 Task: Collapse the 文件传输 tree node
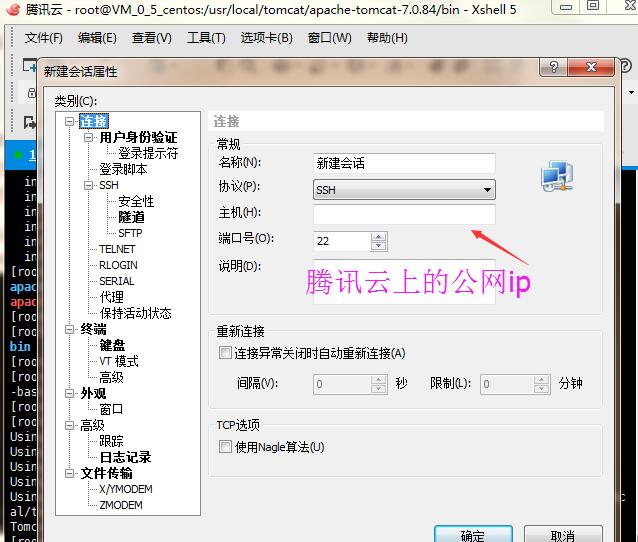[x=70, y=473]
